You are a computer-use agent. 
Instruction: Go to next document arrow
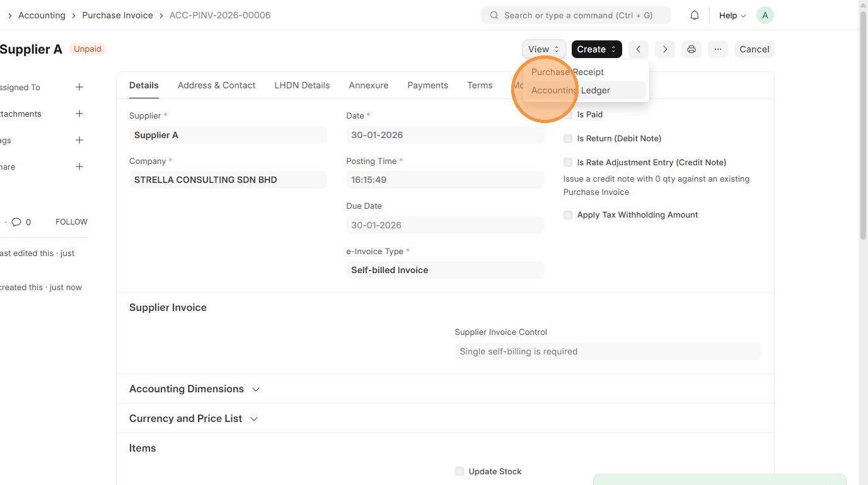coord(665,49)
